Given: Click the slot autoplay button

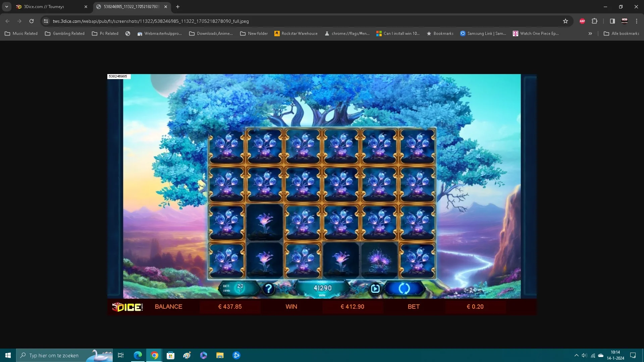Looking at the screenshot, I should tap(375, 288).
